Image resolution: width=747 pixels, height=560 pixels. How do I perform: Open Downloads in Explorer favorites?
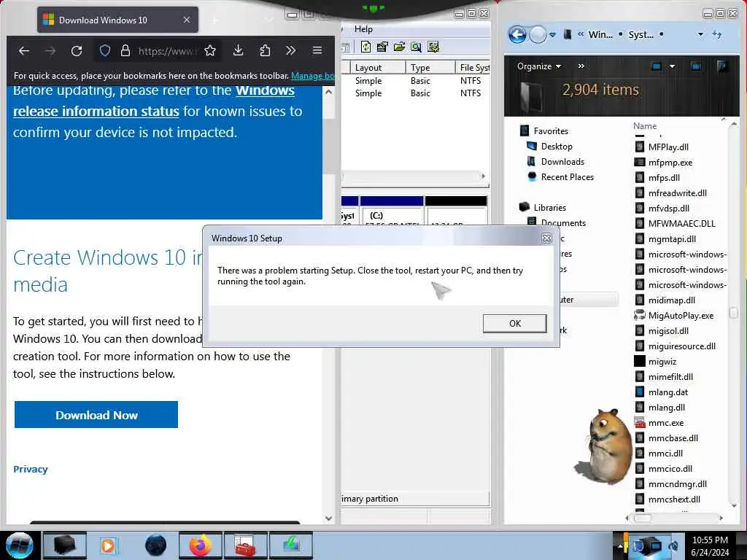[x=562, y=161]
